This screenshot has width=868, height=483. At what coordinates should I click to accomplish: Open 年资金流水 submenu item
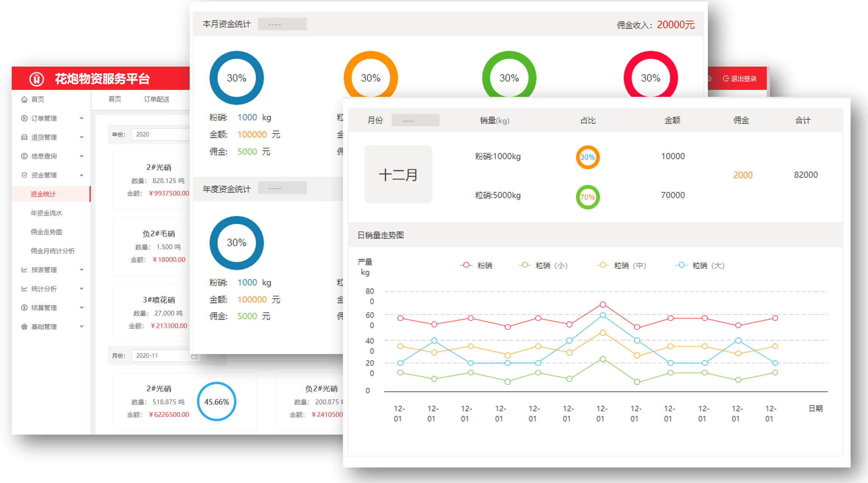[46, 213]
